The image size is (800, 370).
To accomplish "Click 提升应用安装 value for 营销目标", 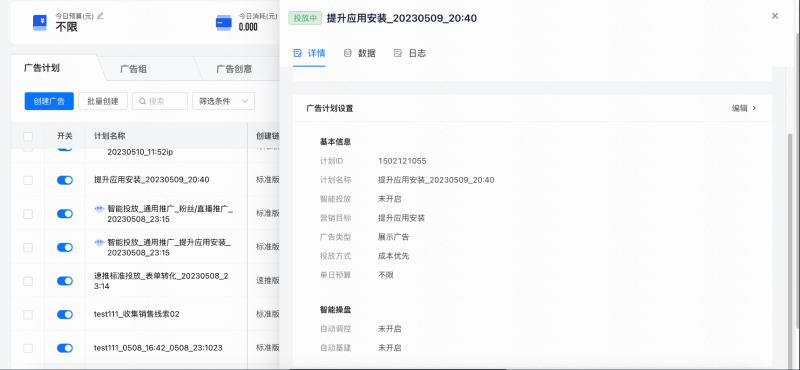I will [402, 218].
